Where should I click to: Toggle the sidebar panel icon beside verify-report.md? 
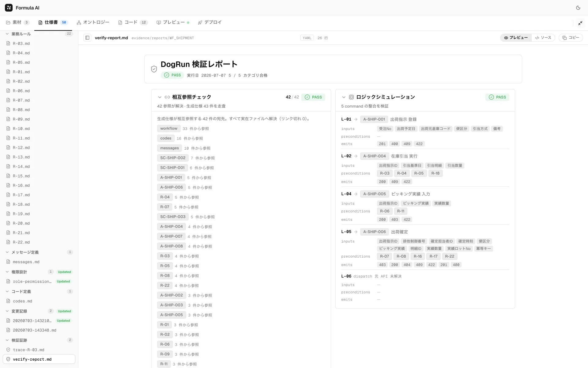pyautogui.click(x=87, y=38)
